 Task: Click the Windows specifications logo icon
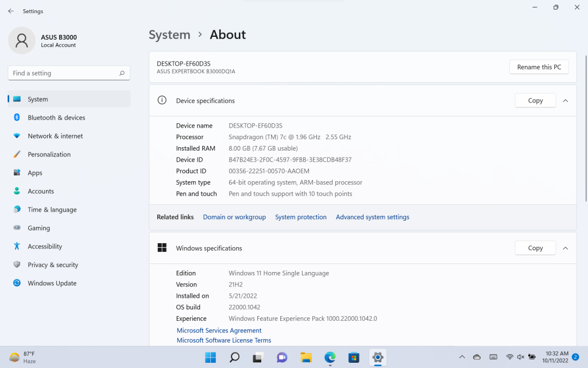click(162, 247)
